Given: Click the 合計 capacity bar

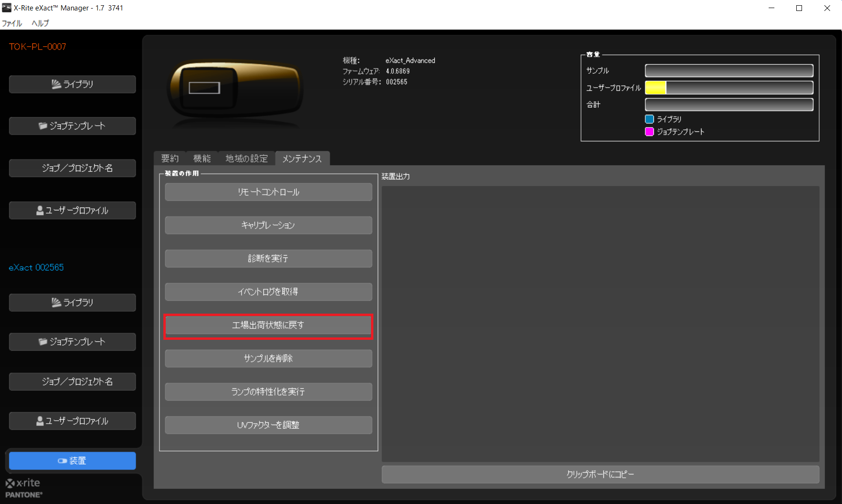Looking at the screenshot, I should click(729, 105).
